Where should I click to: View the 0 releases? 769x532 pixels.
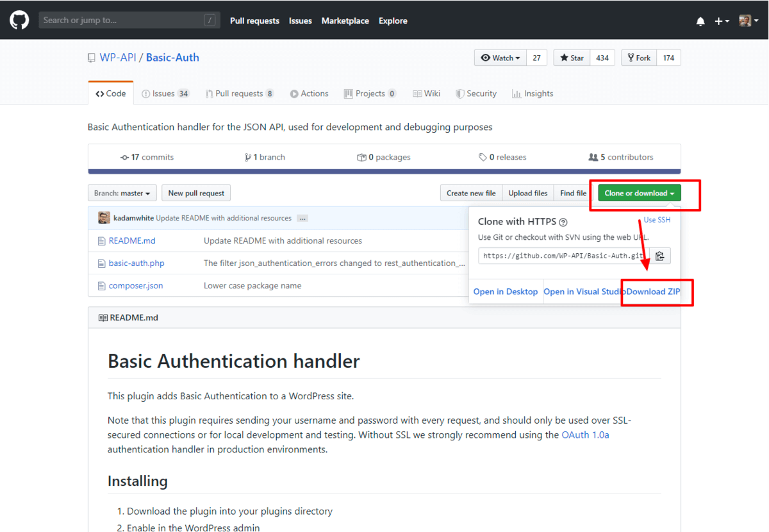pyautogui.click(x=502, y=157)
